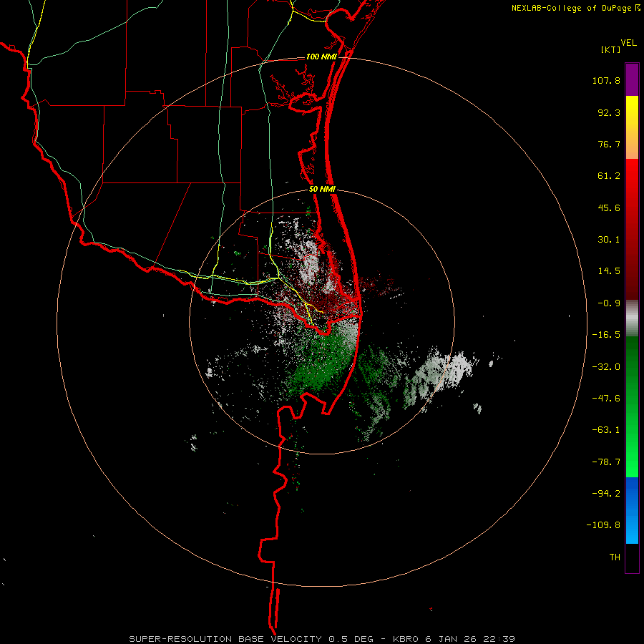Click the Super-Resolution Base Velocity caption

coord(322,639)
